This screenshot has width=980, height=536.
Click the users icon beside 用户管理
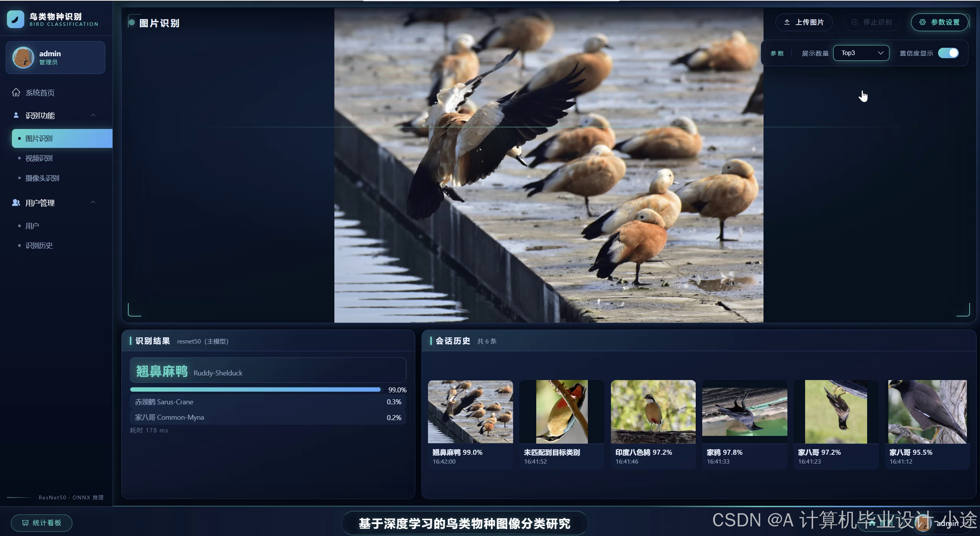(16, 203)
